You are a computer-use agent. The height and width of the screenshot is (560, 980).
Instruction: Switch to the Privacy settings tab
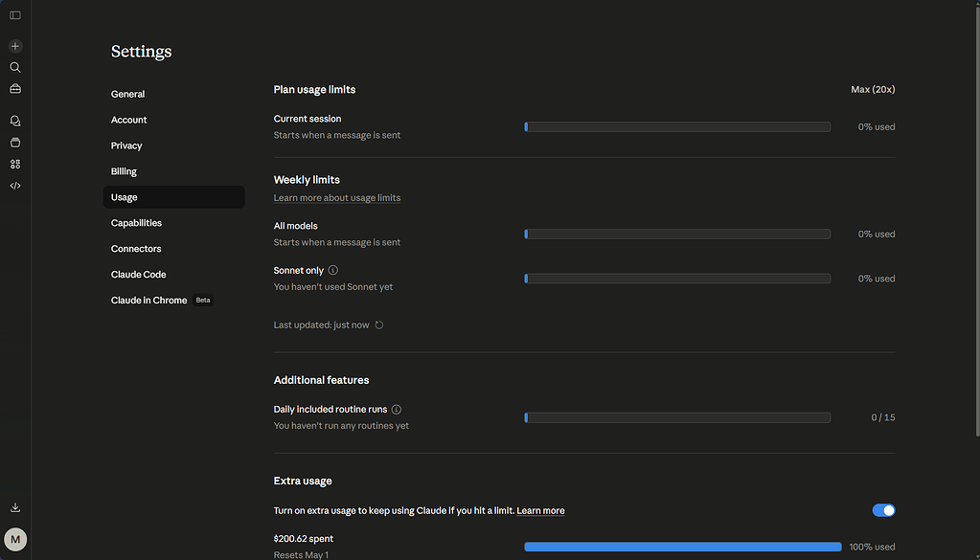pos(173,146)
